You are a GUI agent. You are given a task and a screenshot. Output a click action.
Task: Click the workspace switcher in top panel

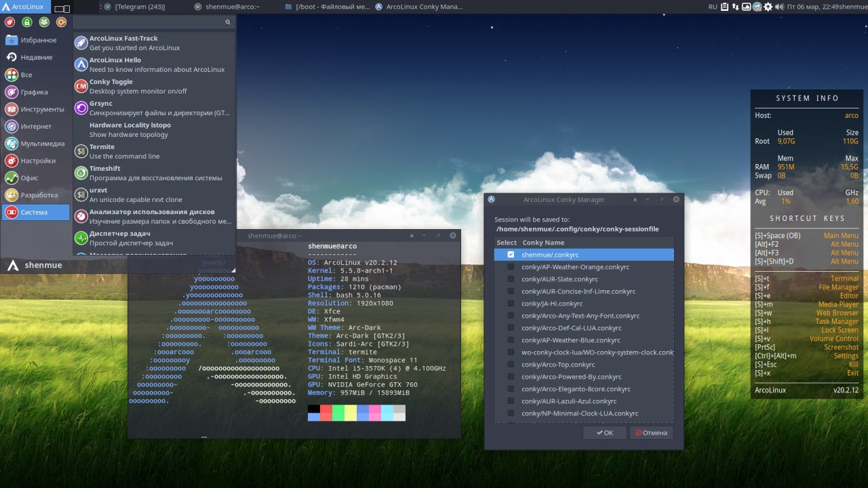(x=62, y=8)
